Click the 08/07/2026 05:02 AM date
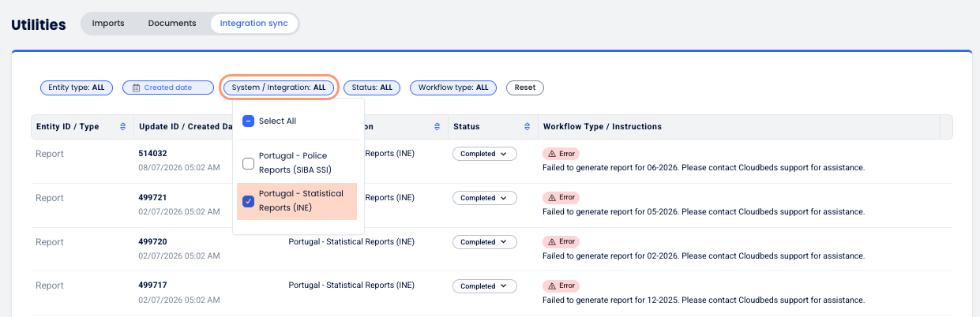 (x=179, y=168)
